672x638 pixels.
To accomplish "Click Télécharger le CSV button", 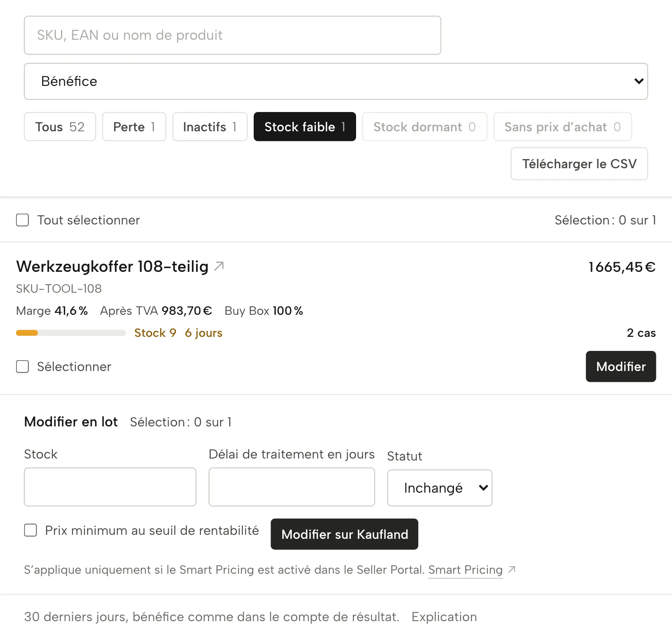I will pos(579,164).
